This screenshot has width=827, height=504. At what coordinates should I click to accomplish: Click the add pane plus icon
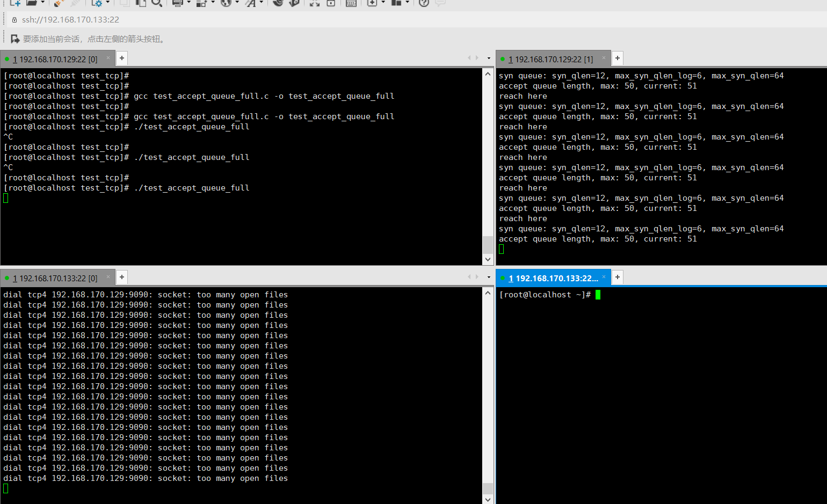point(372,3)
